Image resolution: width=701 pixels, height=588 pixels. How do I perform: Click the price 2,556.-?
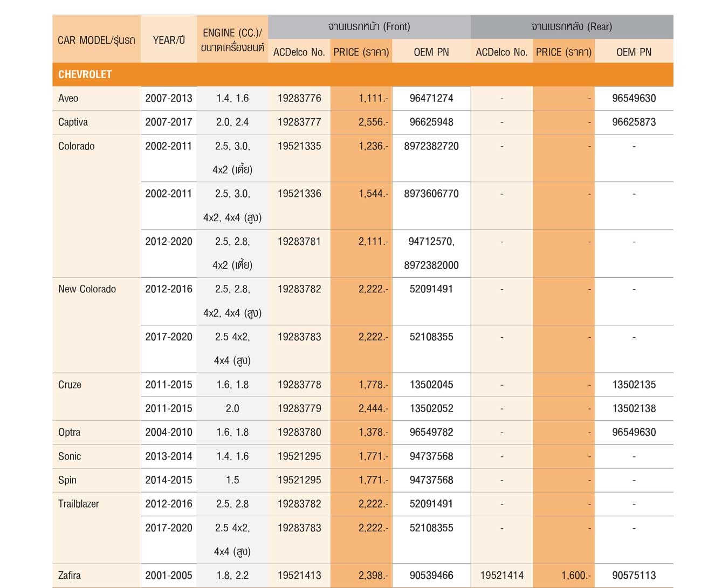tap(373, 122)
